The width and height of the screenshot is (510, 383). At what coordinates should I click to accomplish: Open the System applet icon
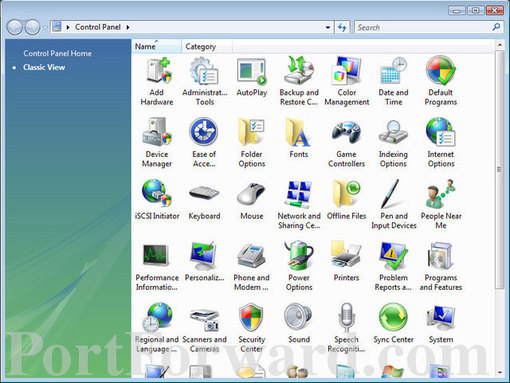pyautogui.click(x=441, y=323)
